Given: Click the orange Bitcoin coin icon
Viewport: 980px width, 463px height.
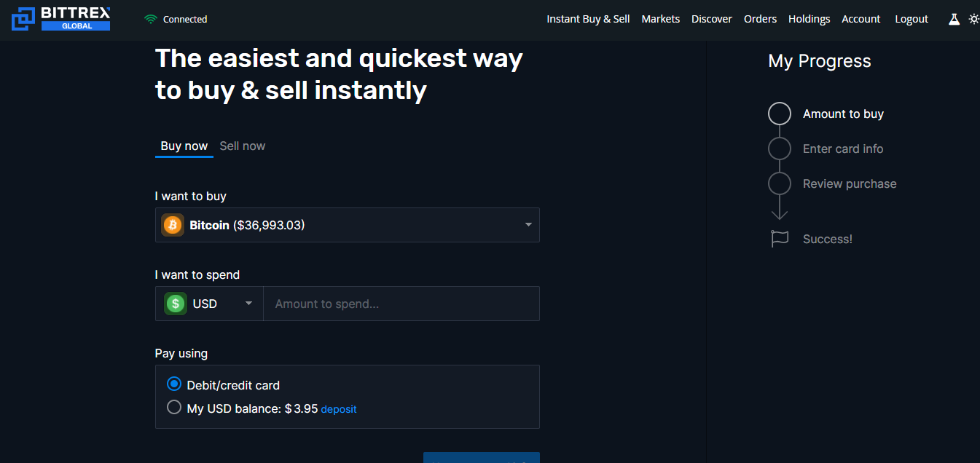Looking at the screenshot, I should [x=173, y=226].
